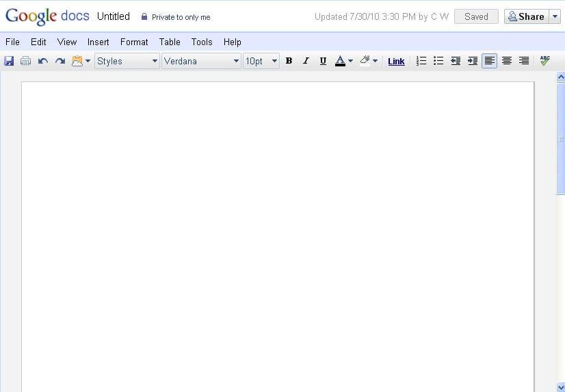Click the Share button
This screenshot has height=392, width=565.
[x=527, y=16]
